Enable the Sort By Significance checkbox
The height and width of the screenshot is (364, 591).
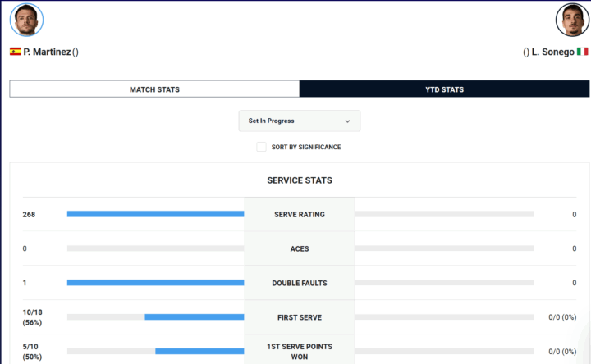pos(261,148)
